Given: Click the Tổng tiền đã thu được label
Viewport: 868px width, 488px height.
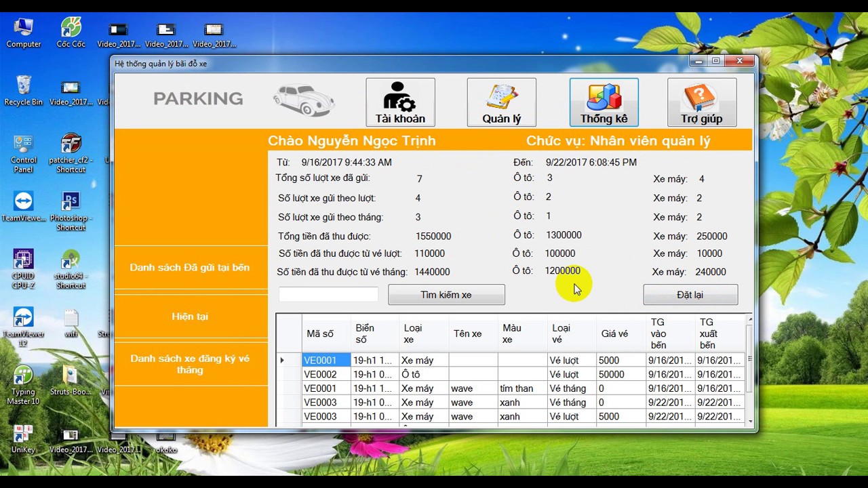Looking at the screenshot, I should click(x=325, y=237).
